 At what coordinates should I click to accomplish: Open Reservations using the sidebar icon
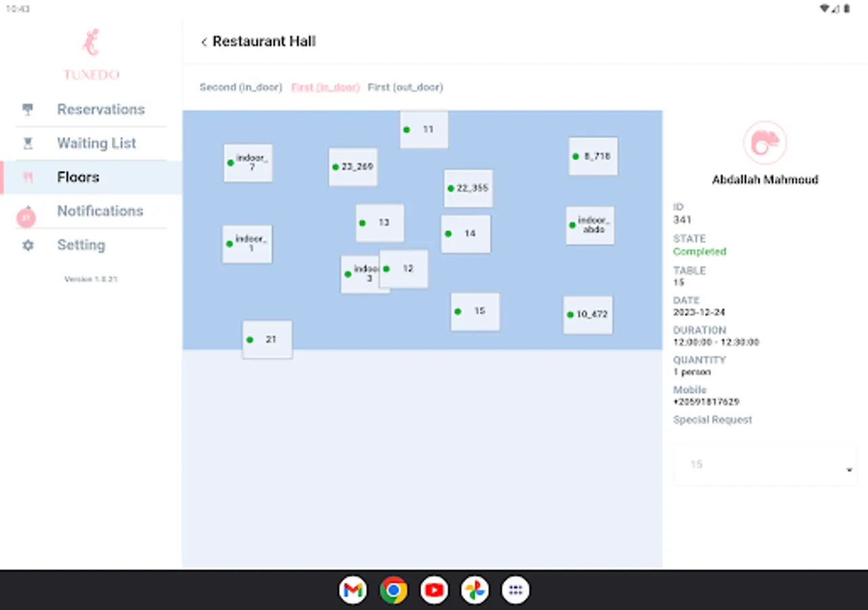pyautogui.click(x=27, y=109)
